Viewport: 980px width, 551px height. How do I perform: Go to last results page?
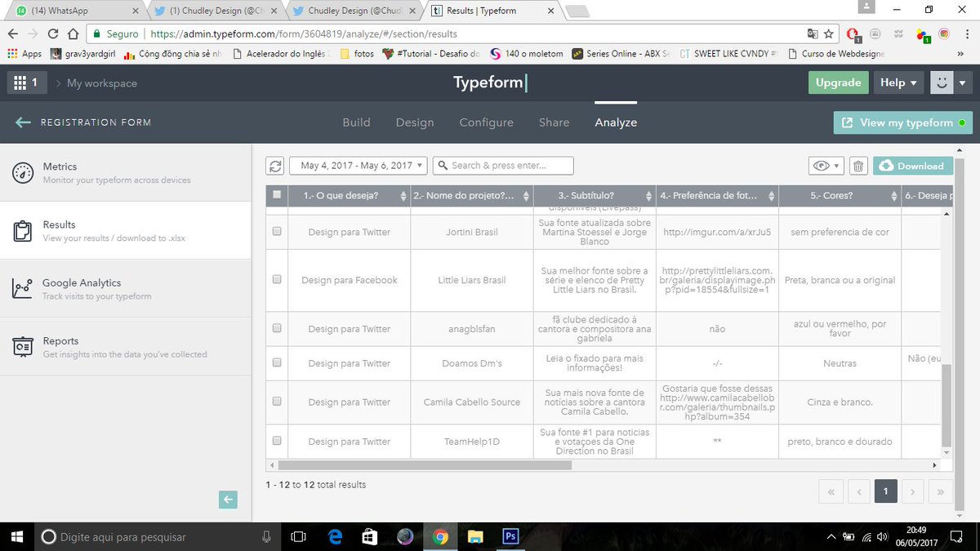(941, 491)
